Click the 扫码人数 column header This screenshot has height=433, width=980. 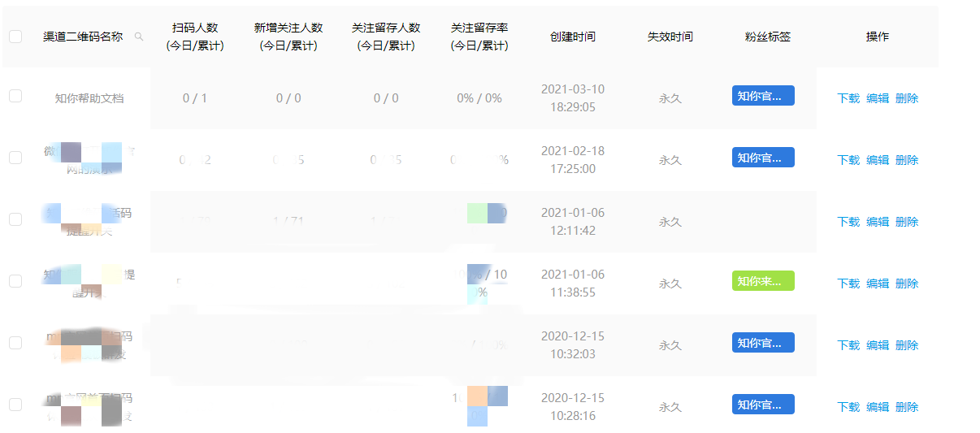[195, 37]
